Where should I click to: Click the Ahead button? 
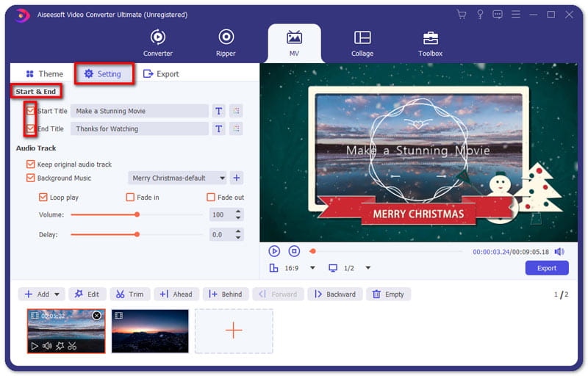[x=176, y=294]
